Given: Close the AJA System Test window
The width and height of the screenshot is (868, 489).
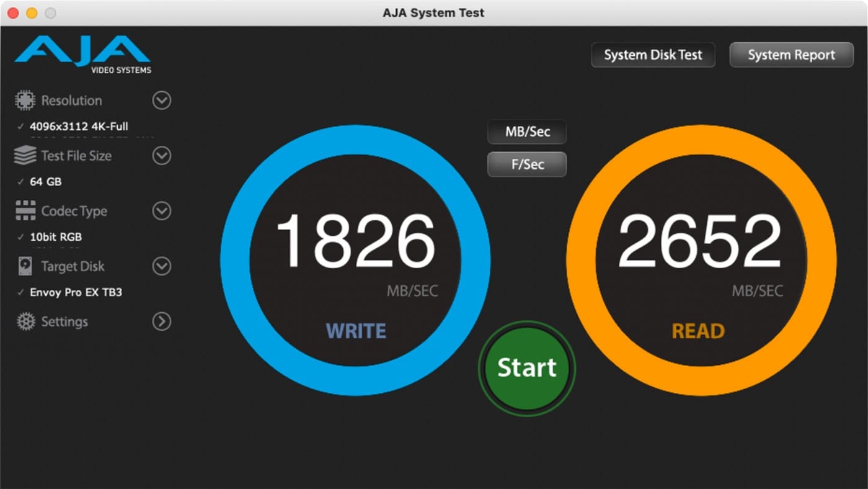Looking at the screenshot, I should point(13,13).
